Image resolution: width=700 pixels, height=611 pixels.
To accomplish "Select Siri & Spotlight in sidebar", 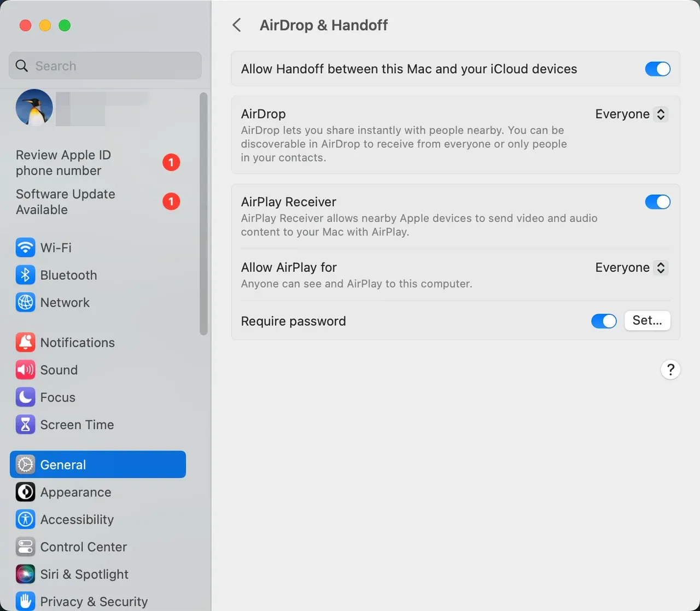I will 98,574.
